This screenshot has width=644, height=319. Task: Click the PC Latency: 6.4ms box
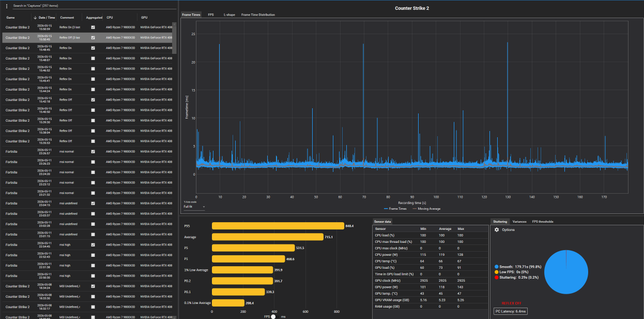pos(510,311)
